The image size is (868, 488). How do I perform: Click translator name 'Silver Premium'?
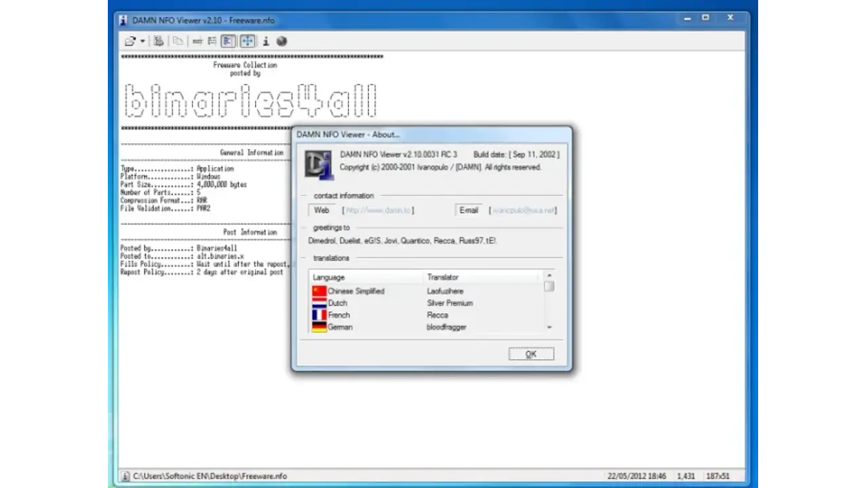pyautogui.click(x=450, y=303)
